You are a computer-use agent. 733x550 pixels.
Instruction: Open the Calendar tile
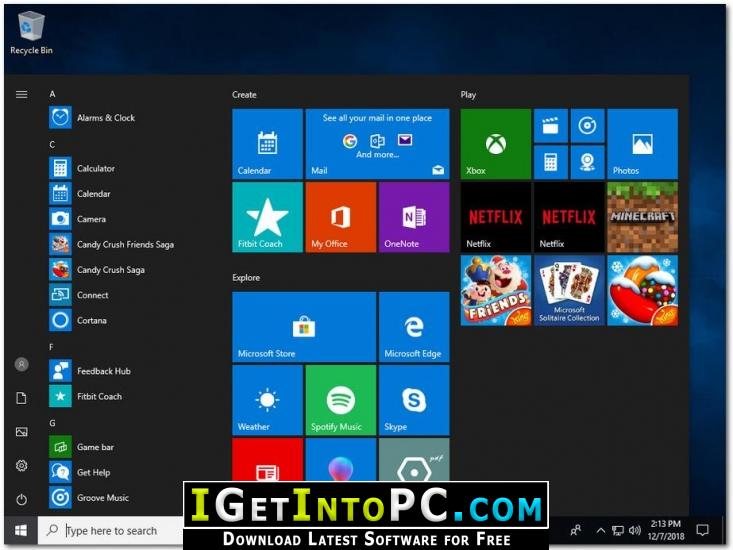[x=267, y=144]
